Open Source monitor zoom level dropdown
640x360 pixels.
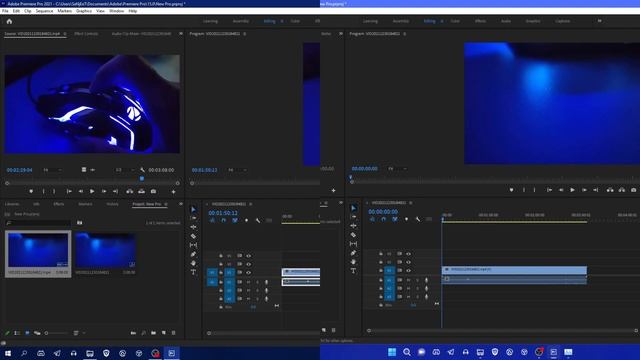(52, 170)
